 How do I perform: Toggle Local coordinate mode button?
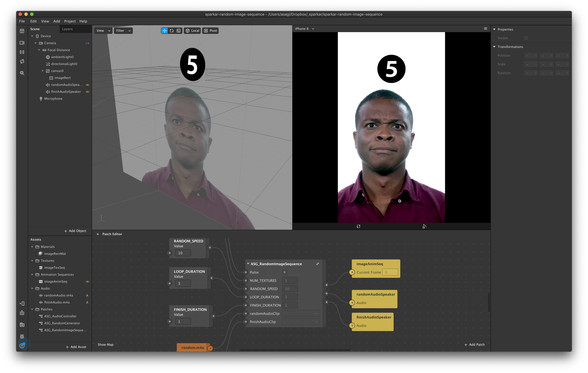coord(192,31)
